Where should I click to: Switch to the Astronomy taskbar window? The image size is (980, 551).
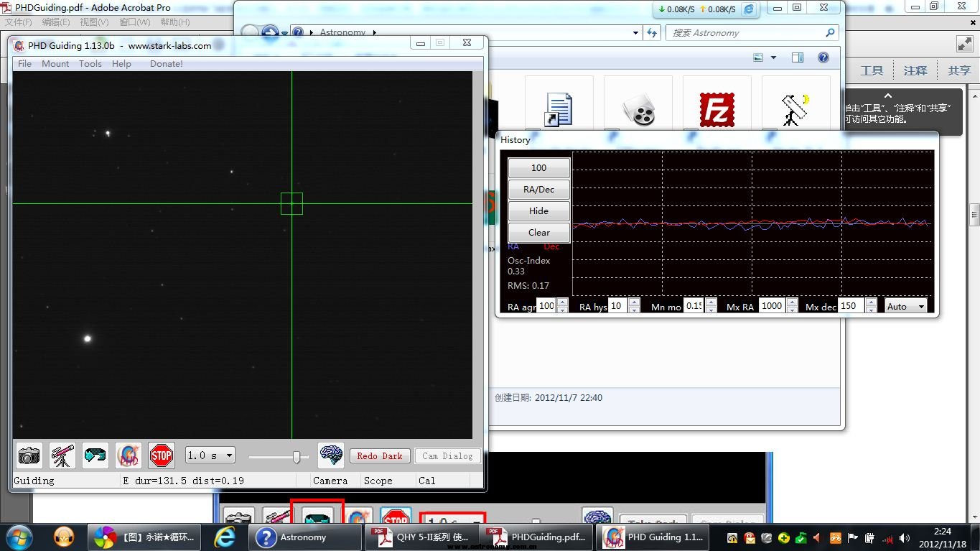tap(304, 537)
